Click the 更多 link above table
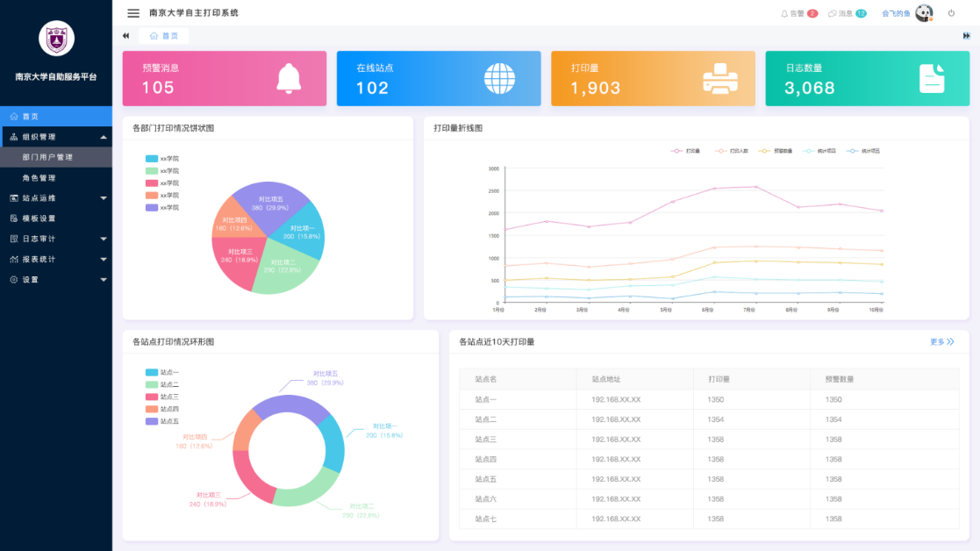The width and height of the screenshot is (980, 551). 941,341
